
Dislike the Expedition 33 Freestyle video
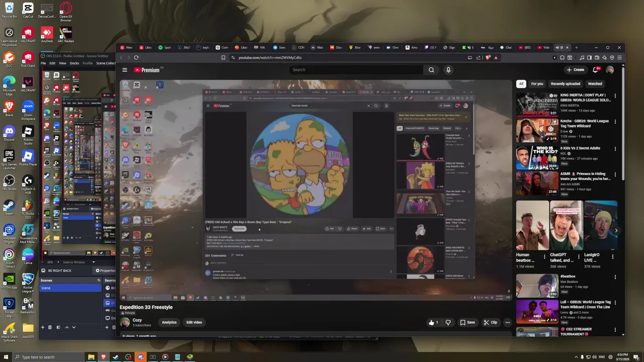[448, 322]
